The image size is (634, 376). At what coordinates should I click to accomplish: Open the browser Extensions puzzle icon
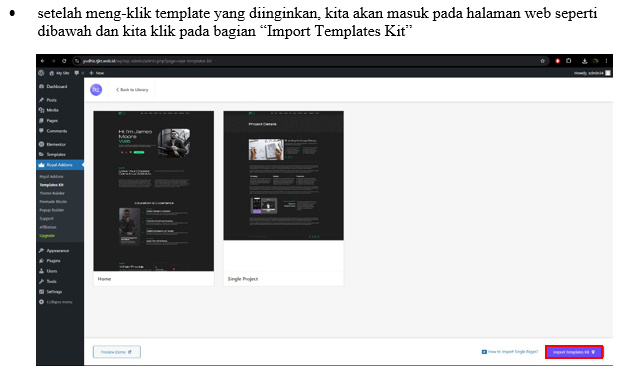point(569,61)
